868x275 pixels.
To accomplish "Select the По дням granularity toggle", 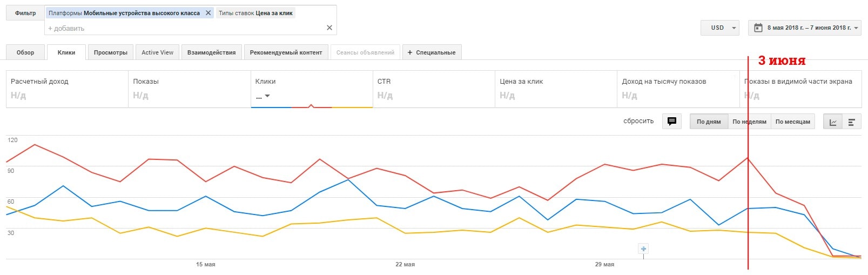I will pos(709,122).
